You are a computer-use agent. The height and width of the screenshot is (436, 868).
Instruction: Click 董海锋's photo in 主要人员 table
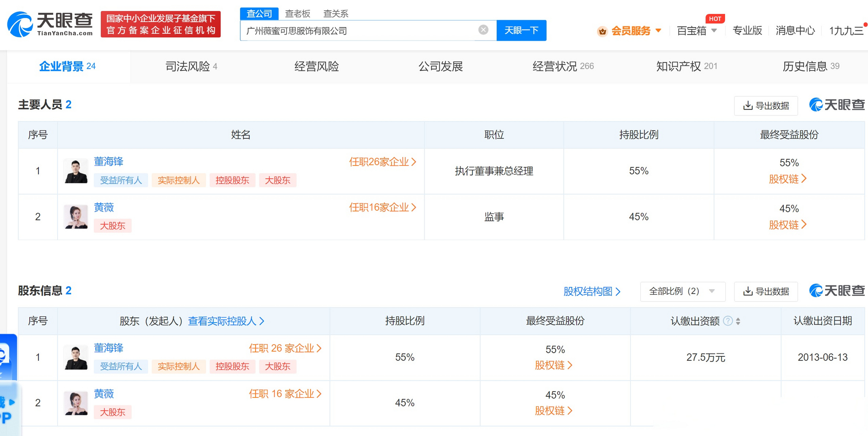tap(76, 171)
